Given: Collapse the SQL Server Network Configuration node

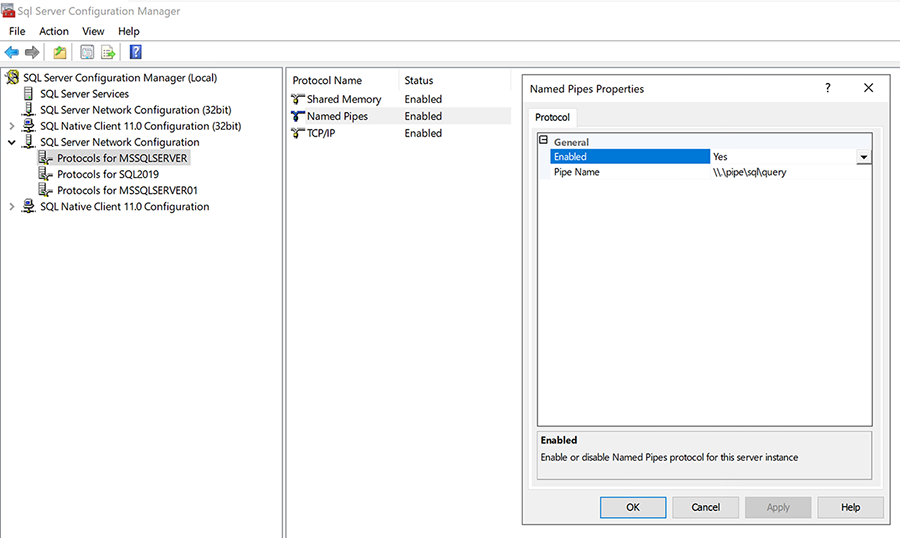Looking at the screenshot, I should point(12,142).
